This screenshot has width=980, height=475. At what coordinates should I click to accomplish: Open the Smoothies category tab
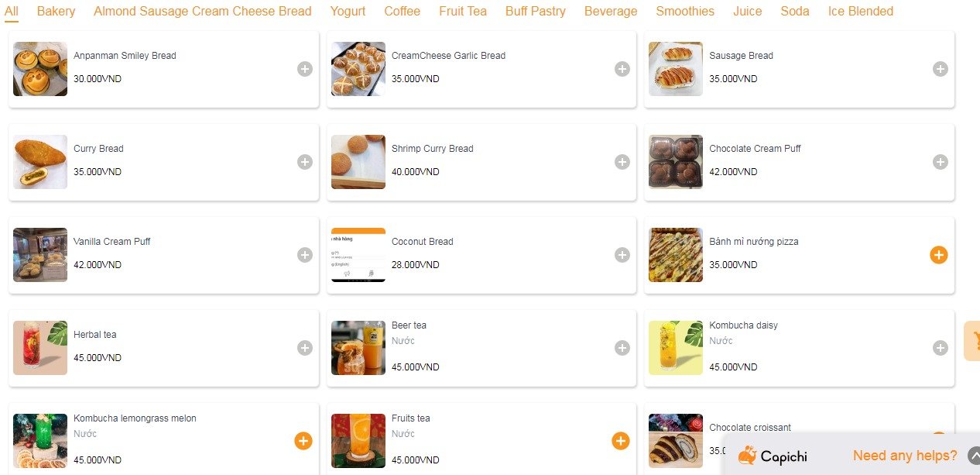(x=685, y=12)
